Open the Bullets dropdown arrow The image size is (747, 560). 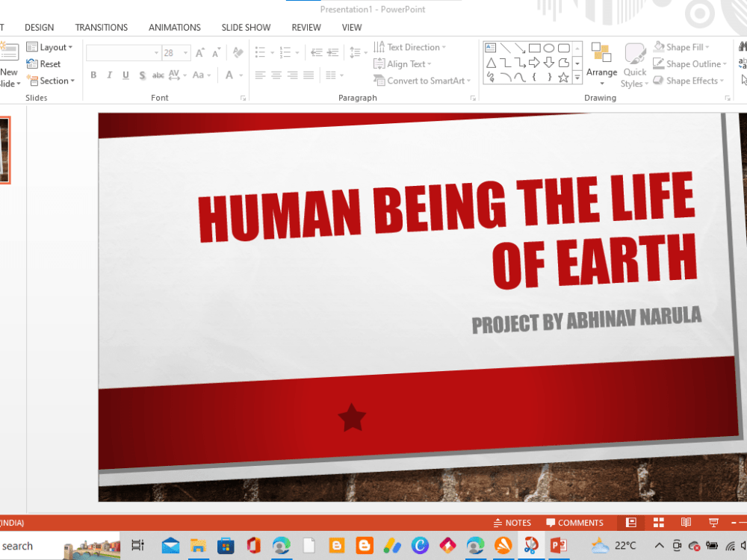(x=273, y=53)
